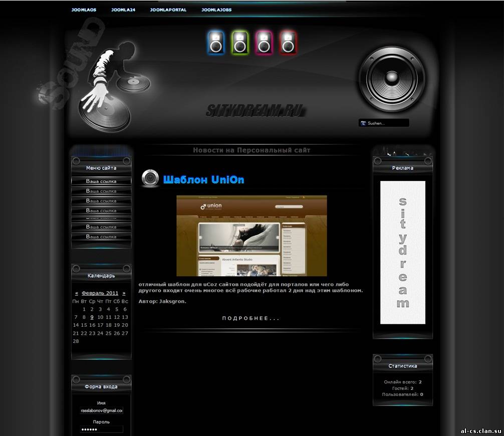The image size is (504, 436).
Task: Click the search magnifier icon
Action: pos(363,123)
